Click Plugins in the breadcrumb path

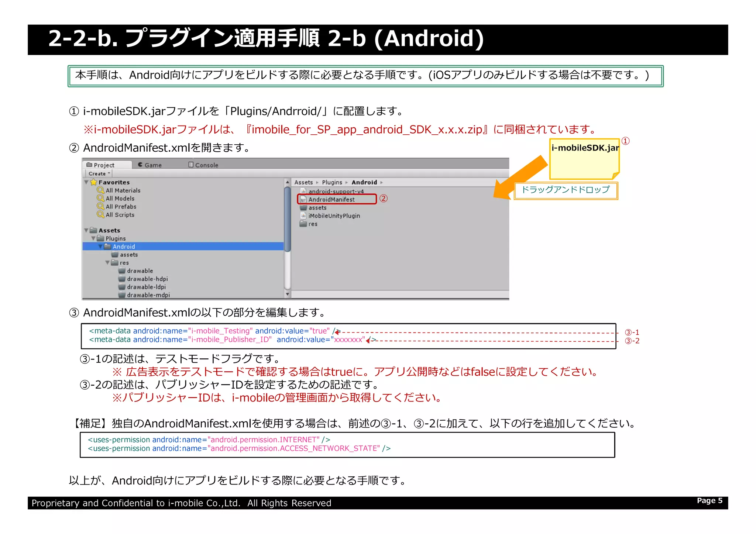pos(332,182)
